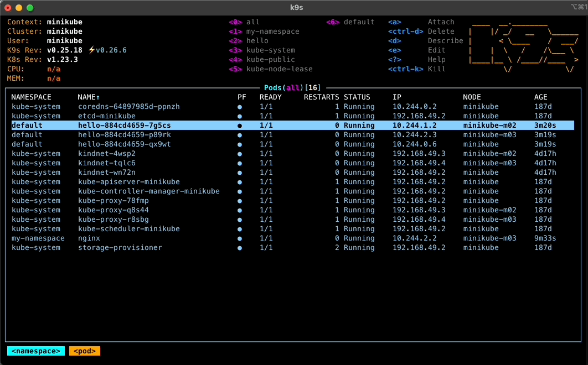Click age value 3m20s
Viewport: 588px width, 365px height.
(x=545, y=126)
